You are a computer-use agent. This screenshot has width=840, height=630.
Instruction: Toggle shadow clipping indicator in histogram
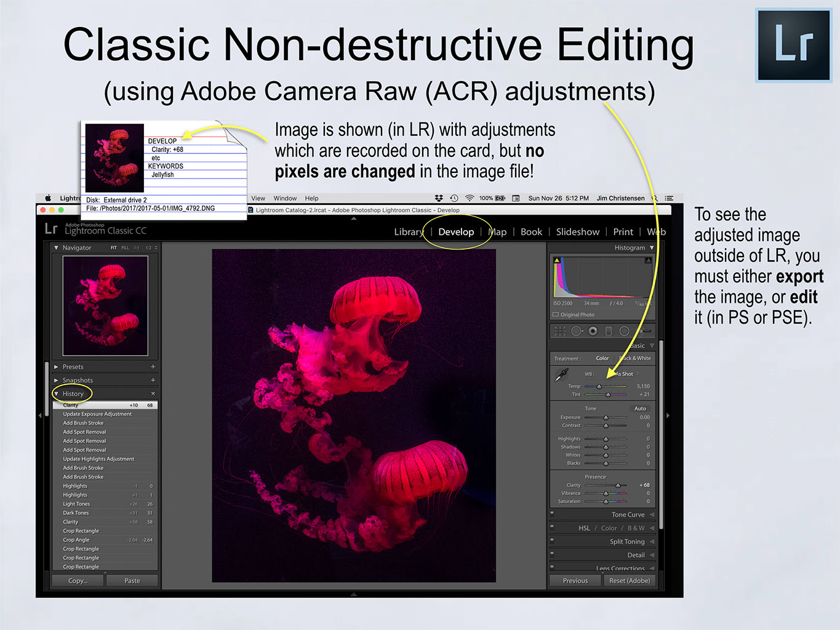557,260
